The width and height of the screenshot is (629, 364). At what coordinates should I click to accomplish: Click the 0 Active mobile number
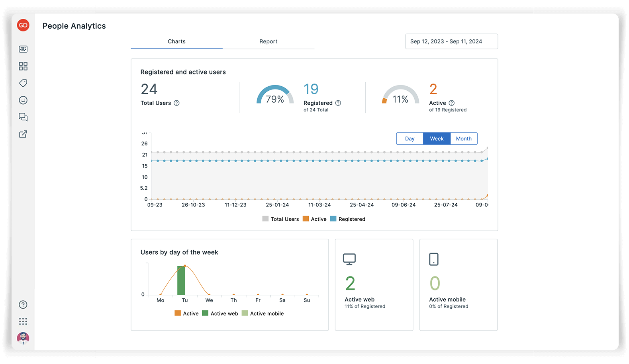pos(435,284)
